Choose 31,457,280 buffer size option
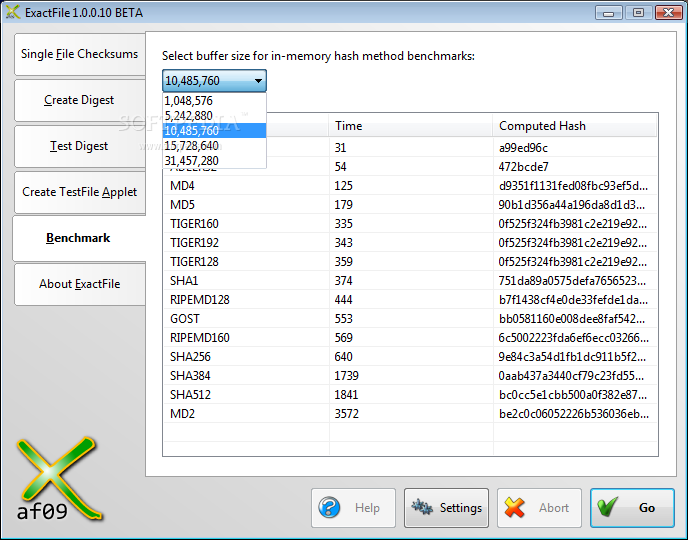Screen dimensions: 688x540 (214, 161)
